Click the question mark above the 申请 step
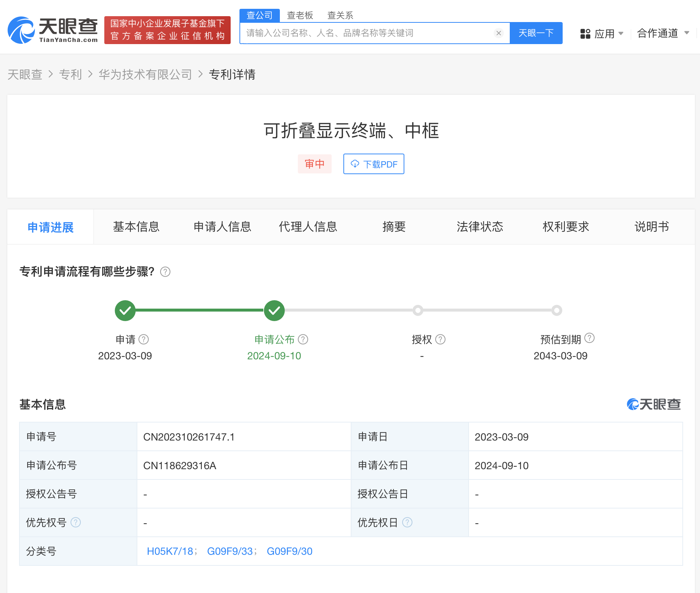This screenshot has width=700, height=593. point(144,339)
